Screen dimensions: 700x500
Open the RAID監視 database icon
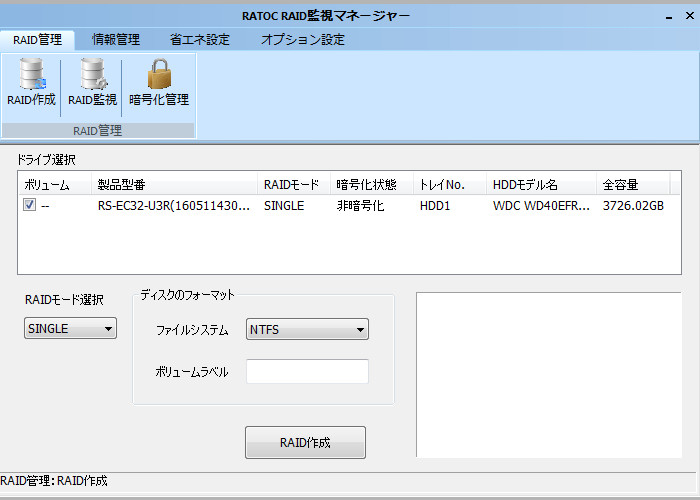(x=92, y=83)
